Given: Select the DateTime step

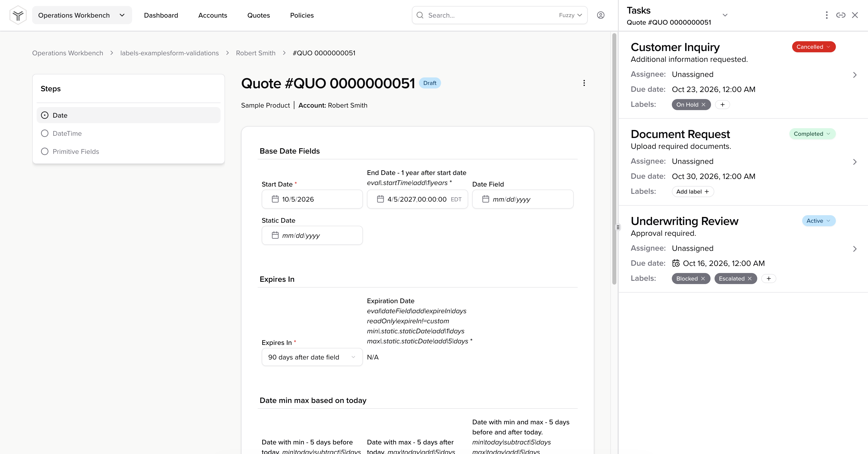Looking at the screenshot, I should pos(128,133).
